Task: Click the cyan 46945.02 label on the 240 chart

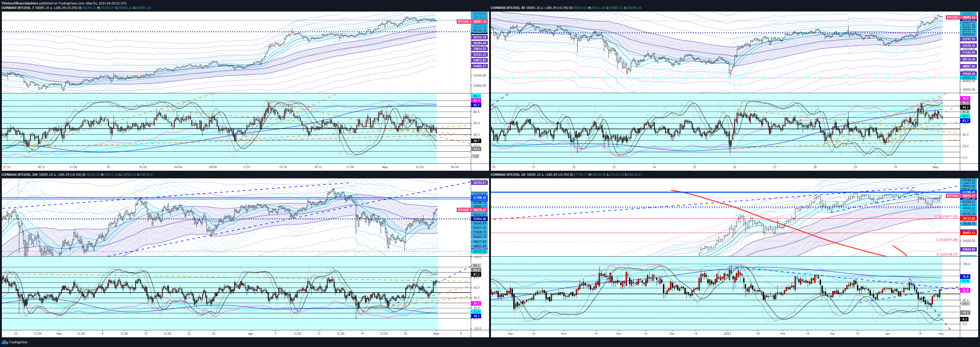Action: 479,251
